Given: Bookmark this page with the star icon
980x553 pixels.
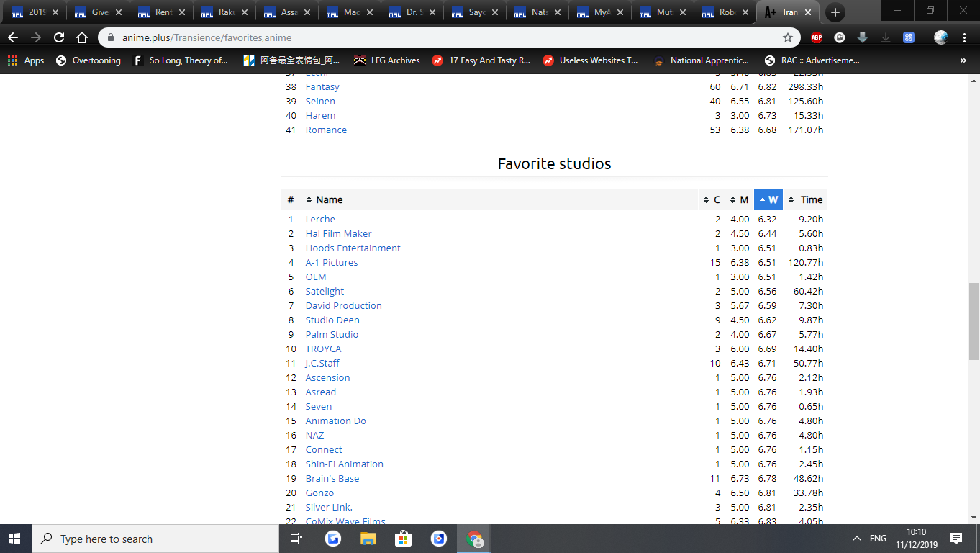Looking at the screenshot, I should click(788, 37).
